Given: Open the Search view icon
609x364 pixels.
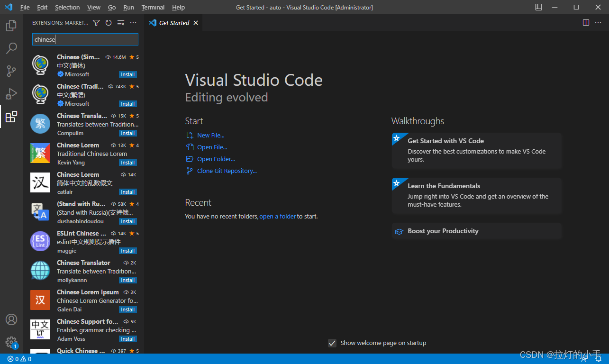Looking at the screenshot, I should click(x=11, y=48).
